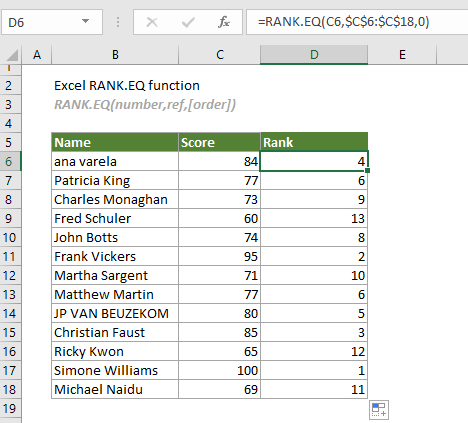Select Frank Vickers score cell 95
This screenshot has height=423, width=468.
[x=219, y=257]
